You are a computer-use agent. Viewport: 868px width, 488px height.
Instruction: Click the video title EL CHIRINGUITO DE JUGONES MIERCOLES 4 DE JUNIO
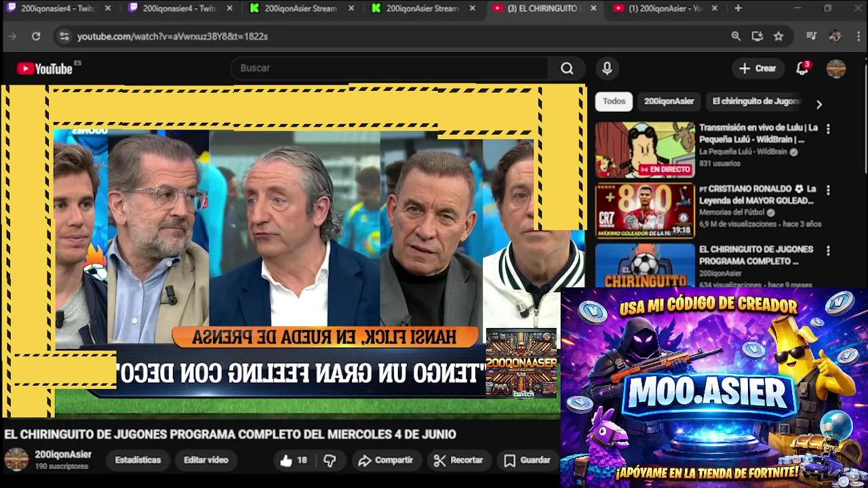(x=230, y=434)
